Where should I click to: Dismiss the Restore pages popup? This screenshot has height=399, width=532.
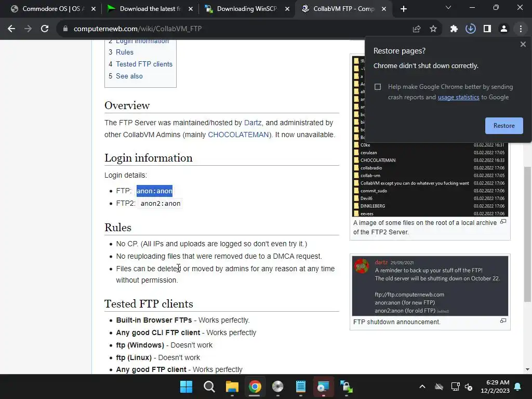pos(523,44)
